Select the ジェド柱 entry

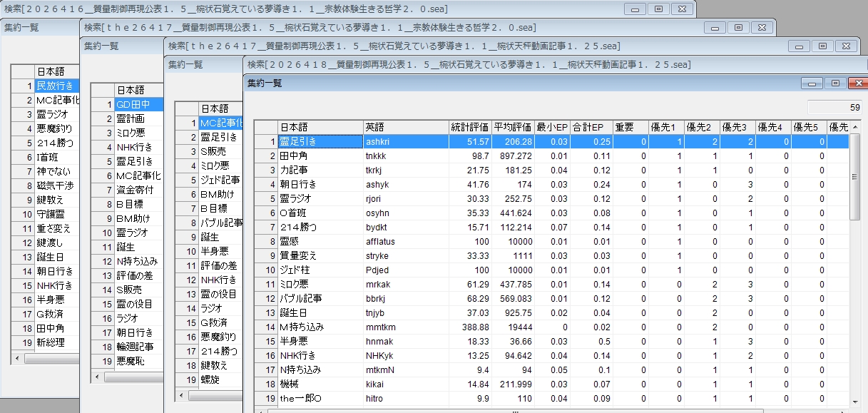pyautogui.click(x=319, y=270)
